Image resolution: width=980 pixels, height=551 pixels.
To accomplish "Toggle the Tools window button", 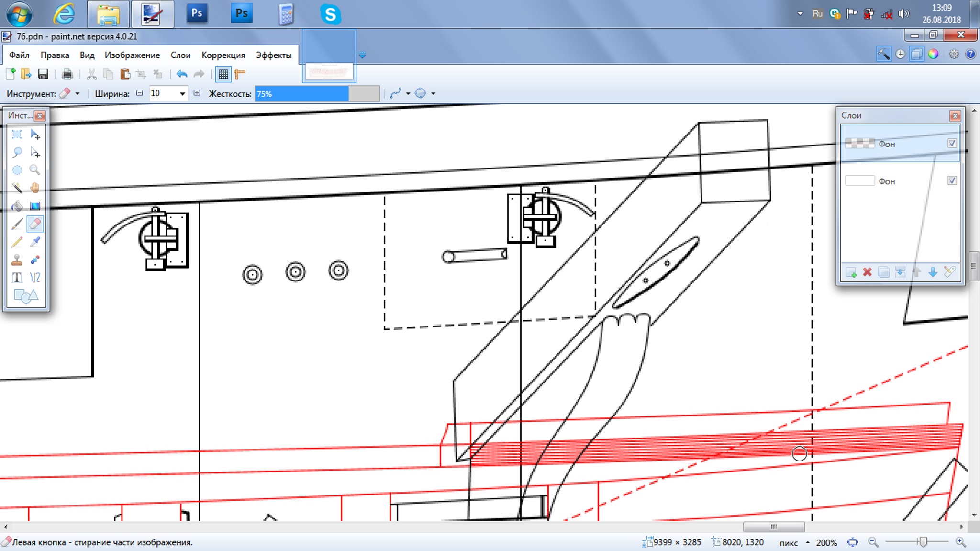I will (x=883, y=54).
